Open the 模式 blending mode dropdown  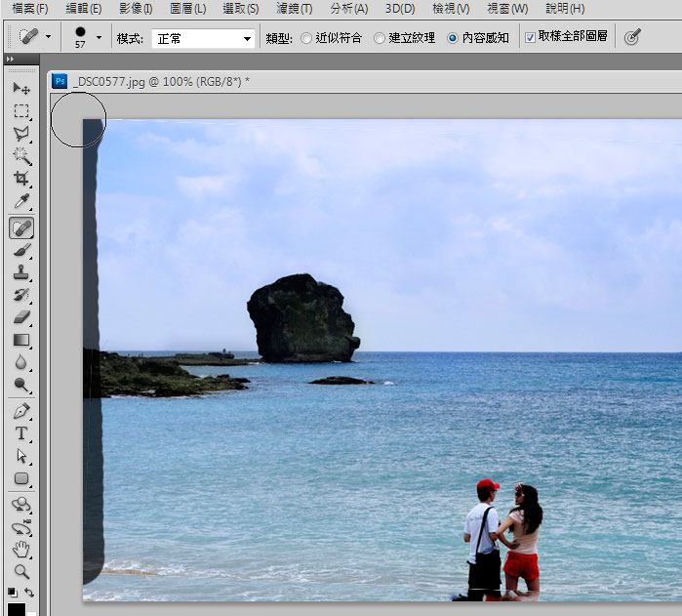(203, 39)
